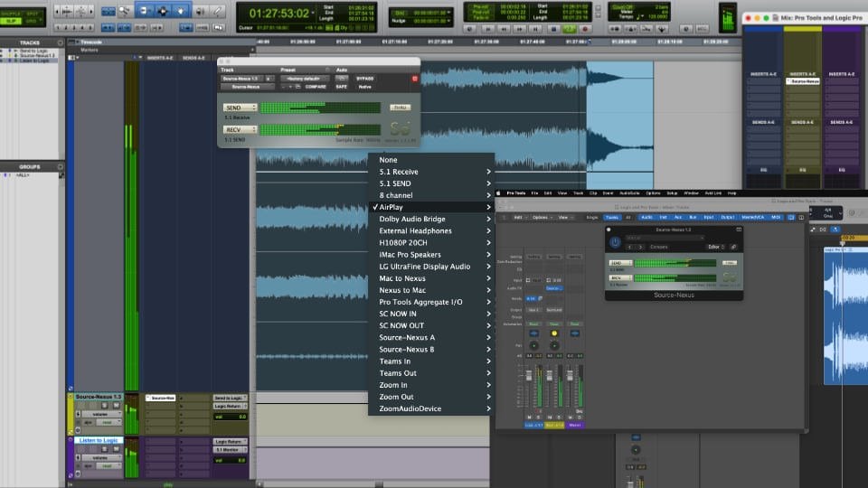
Task: Click the main timecode counter display
Action: pyautogui.click(x=278, y=14)
